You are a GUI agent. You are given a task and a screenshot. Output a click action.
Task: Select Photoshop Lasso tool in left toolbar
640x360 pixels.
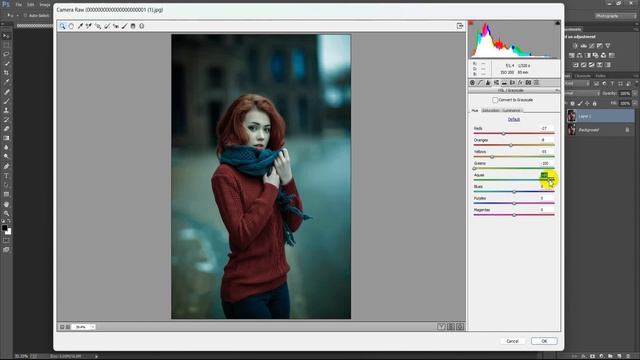point(6,54)
